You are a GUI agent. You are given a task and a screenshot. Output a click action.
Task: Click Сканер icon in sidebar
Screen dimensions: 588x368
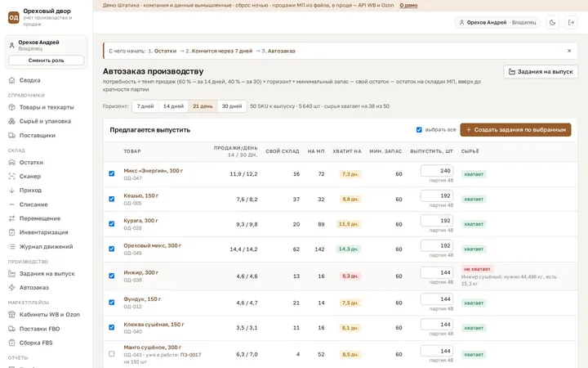point(12,177)
